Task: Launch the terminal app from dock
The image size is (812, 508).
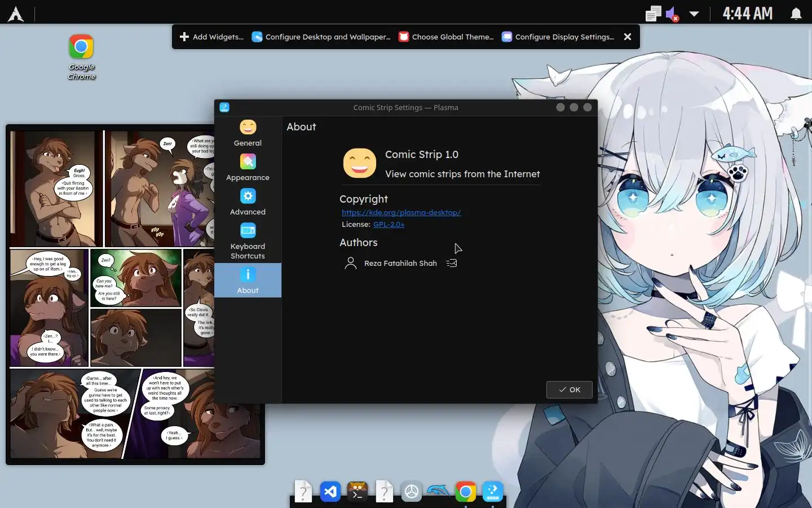Action: coord(358,492)
